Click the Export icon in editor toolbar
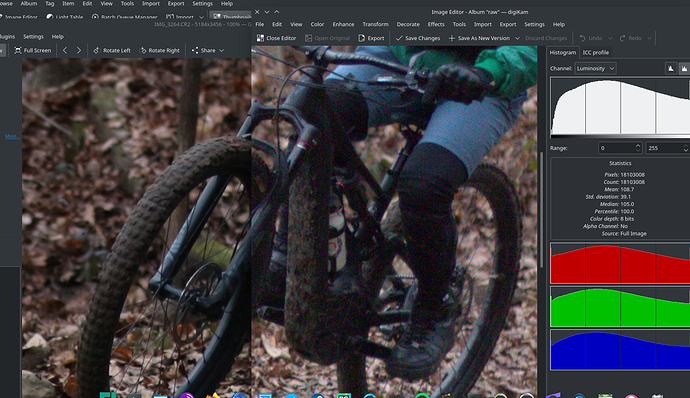Viewport: 690px width, 398px height. [x=361, y=38]
